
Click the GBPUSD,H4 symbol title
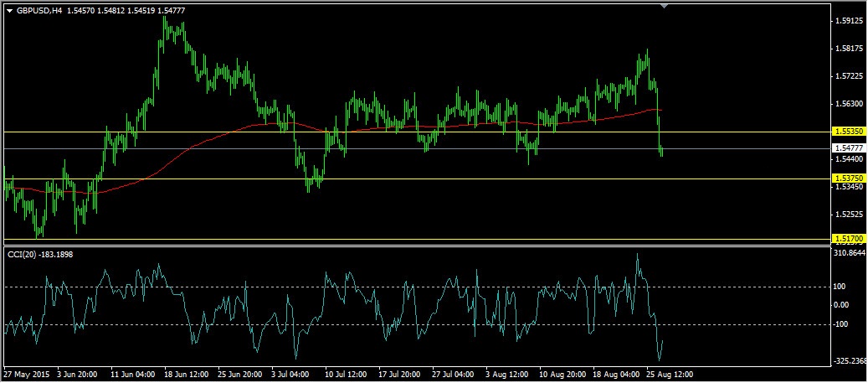39,10
